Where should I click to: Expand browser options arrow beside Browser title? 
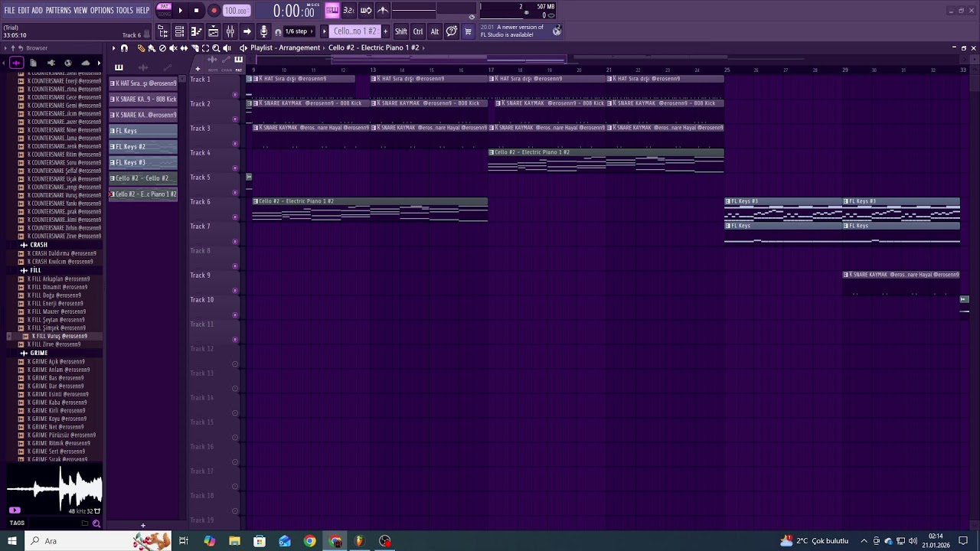(x=5, y=48)
